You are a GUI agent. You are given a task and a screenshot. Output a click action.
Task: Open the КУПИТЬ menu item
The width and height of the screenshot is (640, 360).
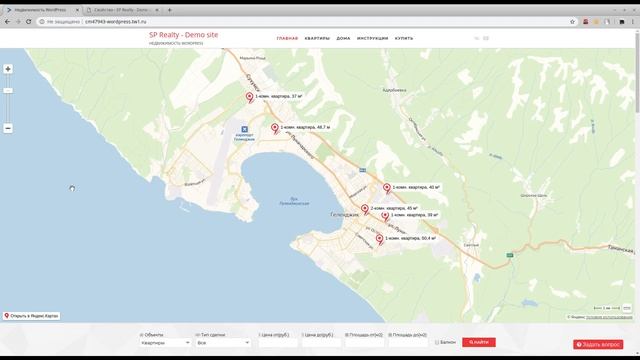[x=404, y=38]
